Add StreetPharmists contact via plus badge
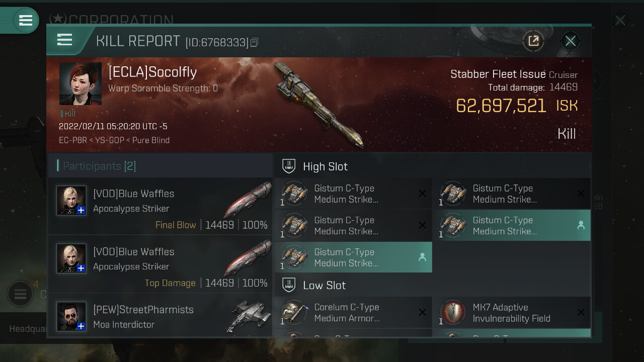 [80, 326]
